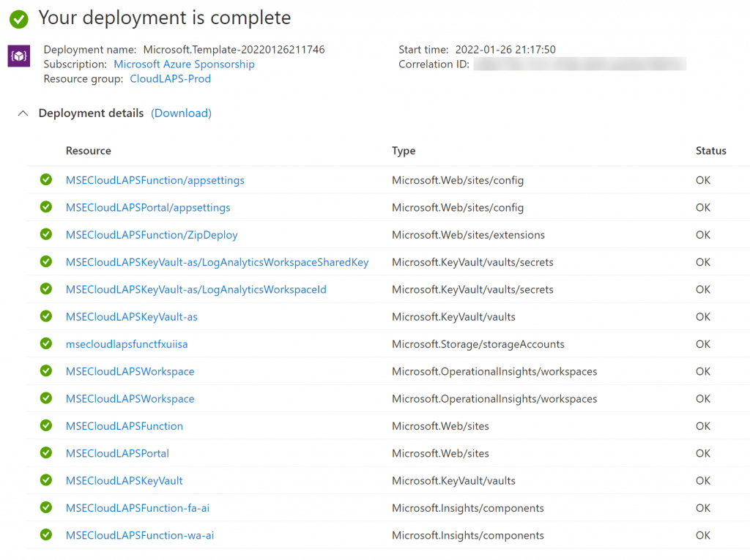Click the status checkmark beside MSECloudLAPSFunction/ZipDeploy

coord(46,234)
